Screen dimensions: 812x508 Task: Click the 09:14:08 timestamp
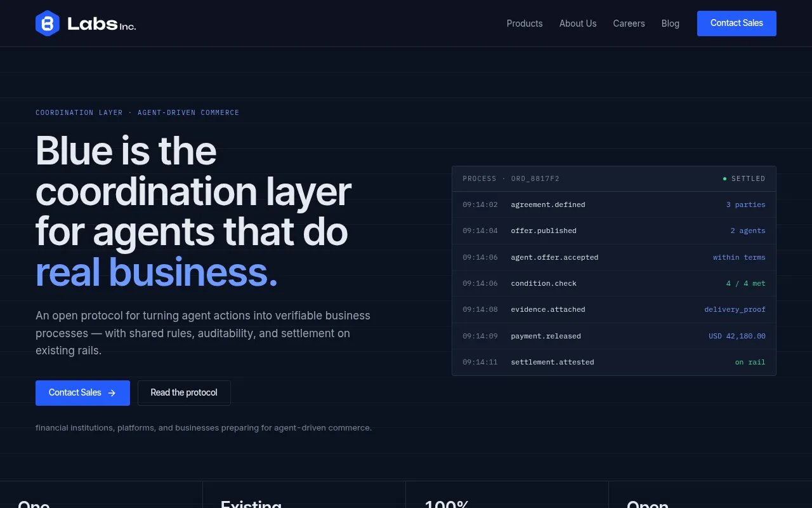click(480, 309)
